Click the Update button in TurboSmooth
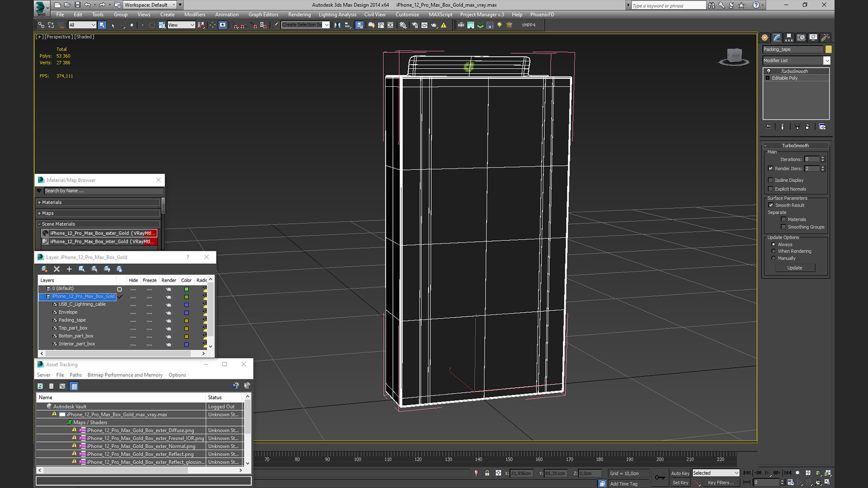This screenshot has height=488, width=868. coord(795,268)
